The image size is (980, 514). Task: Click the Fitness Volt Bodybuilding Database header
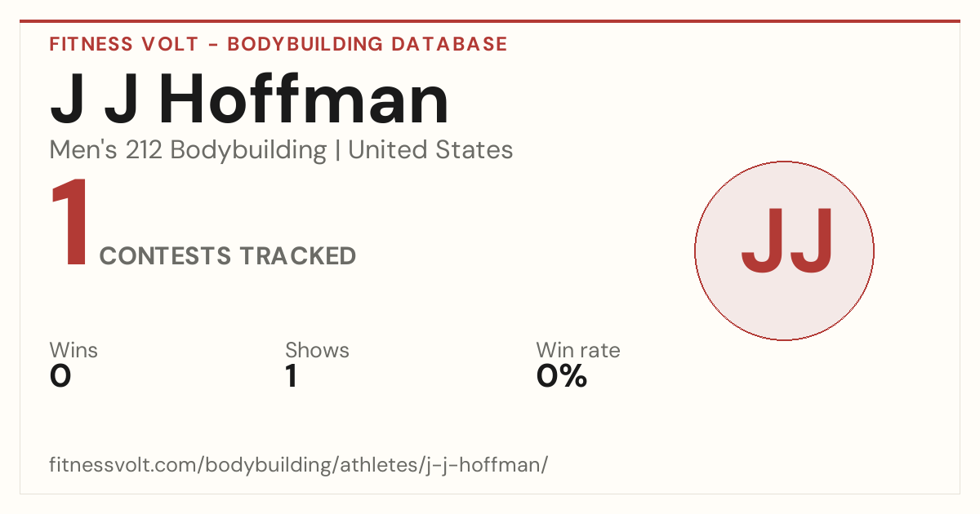tap(278, 44)
